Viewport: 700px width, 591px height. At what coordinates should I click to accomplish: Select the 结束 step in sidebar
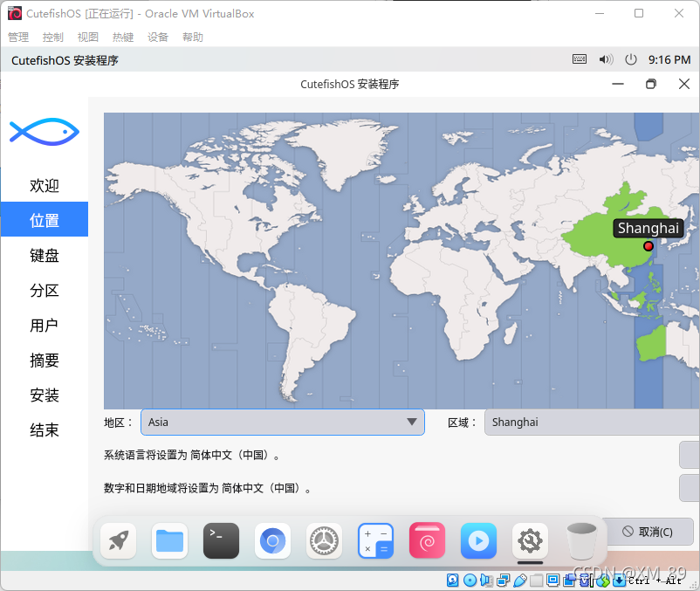45,430
